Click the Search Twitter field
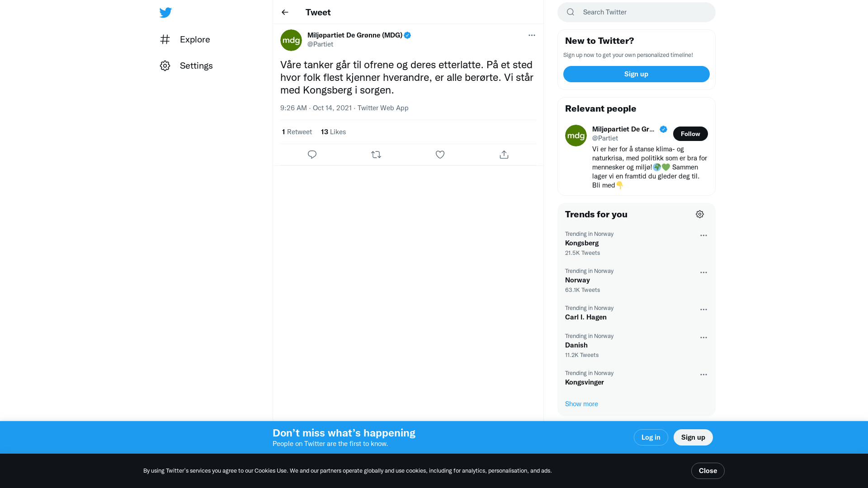Image resolution: width=868 pixels, height=488 pixels. click(642, 12)
